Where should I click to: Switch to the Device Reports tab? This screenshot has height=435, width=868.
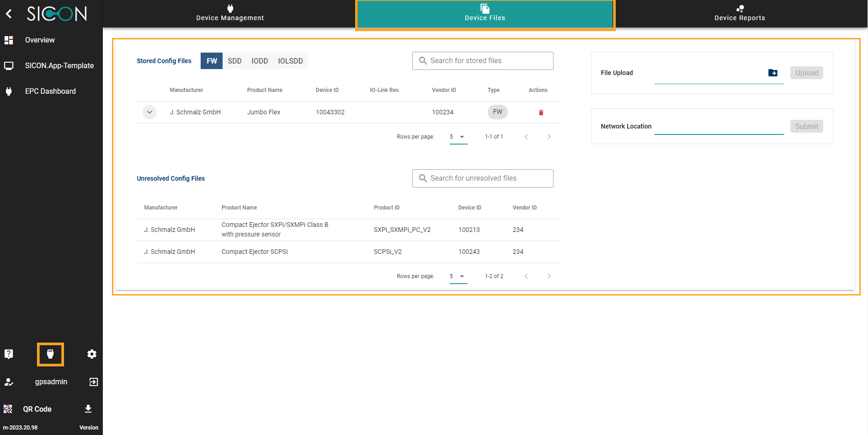point(740,13)
